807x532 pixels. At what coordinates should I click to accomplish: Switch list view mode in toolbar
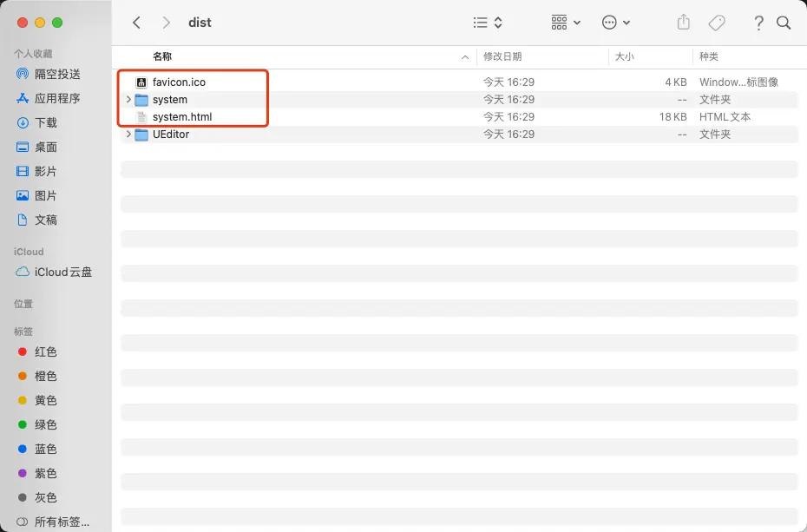tap(488, 23)
